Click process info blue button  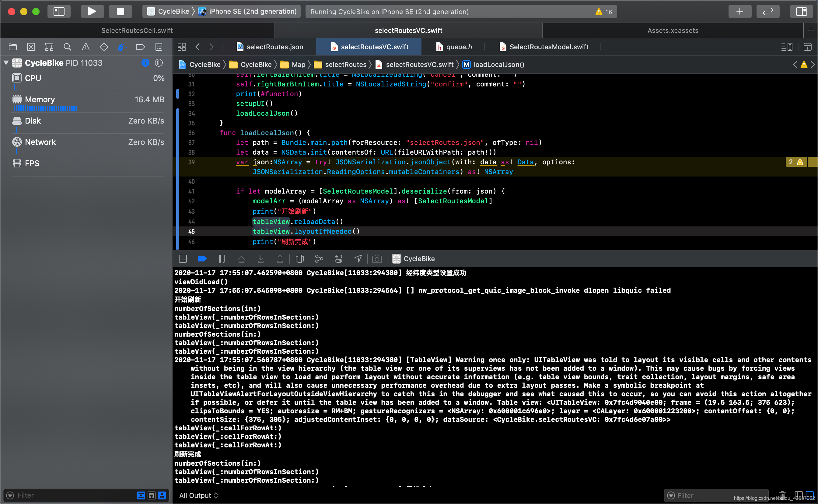pyautogui.click(x=145, y=63)
